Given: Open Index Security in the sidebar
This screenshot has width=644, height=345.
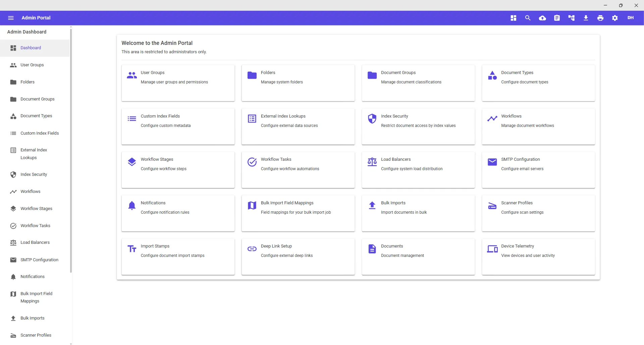Looking at the screenshot, I should coord(35,175).
